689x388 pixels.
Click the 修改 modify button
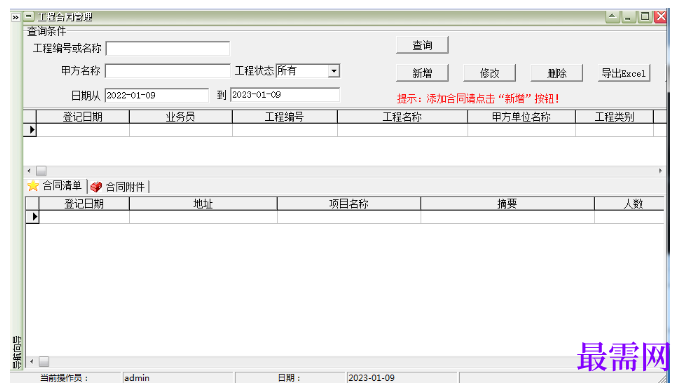490,73
